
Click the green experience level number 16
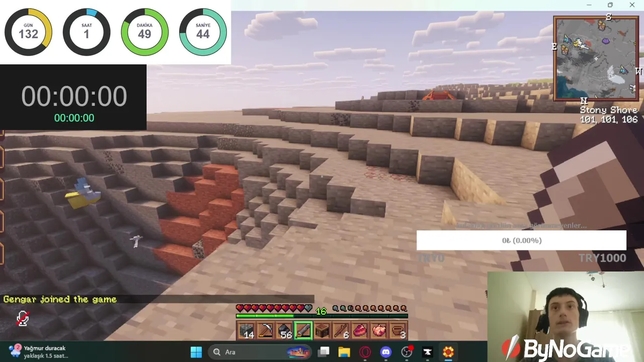321,311
